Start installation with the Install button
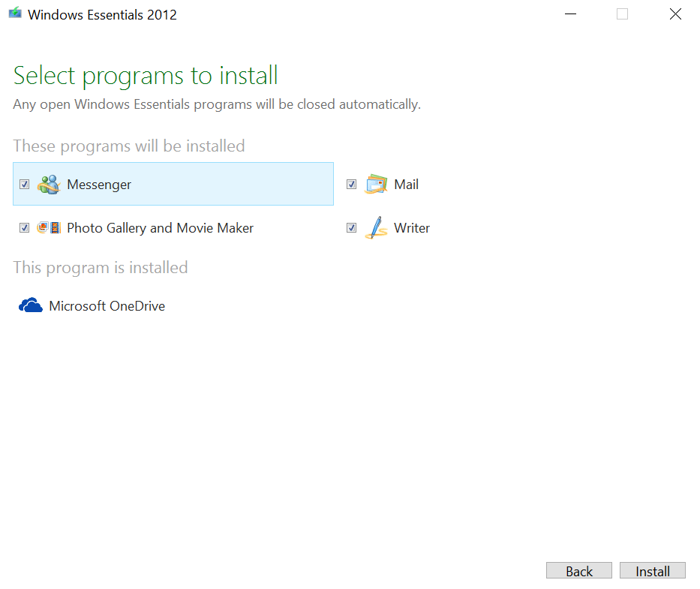 [x=653, y=571]
